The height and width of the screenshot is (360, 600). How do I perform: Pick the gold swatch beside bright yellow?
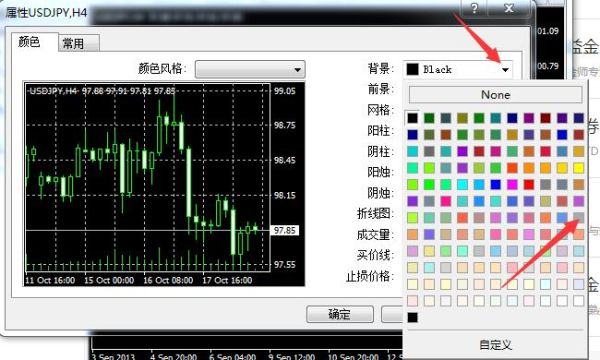562,168
